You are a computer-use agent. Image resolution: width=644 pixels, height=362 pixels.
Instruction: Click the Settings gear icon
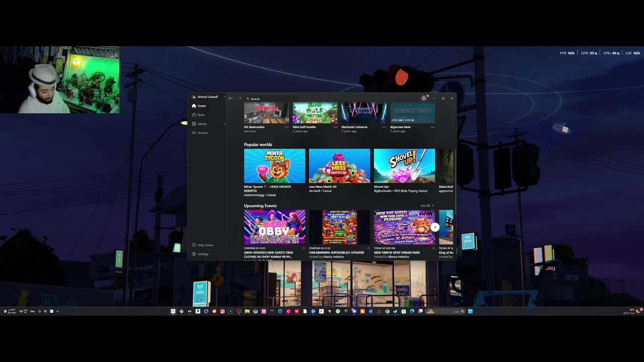194,254
